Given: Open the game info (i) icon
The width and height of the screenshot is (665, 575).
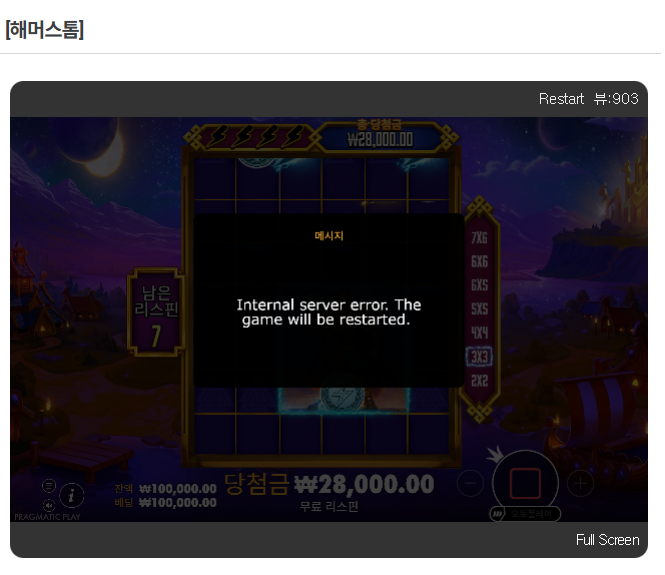Looking at the screenshot, I should click(72, 494).
